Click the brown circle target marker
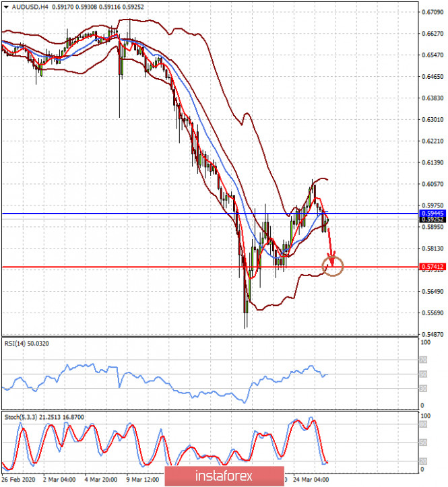 click(332, 267)
